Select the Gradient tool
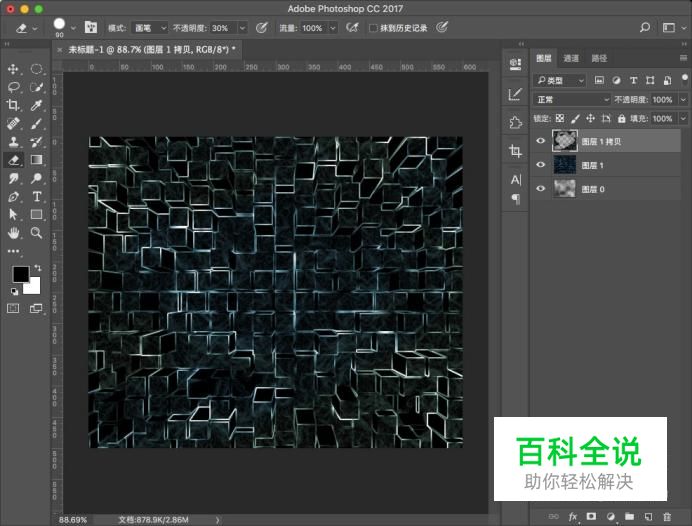 coord(37,160)
